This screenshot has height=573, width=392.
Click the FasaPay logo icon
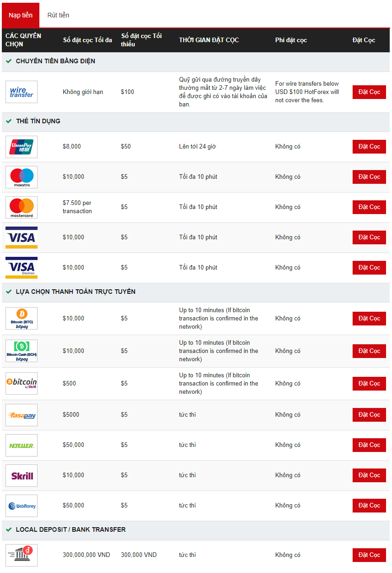click(x=22, y=415)
